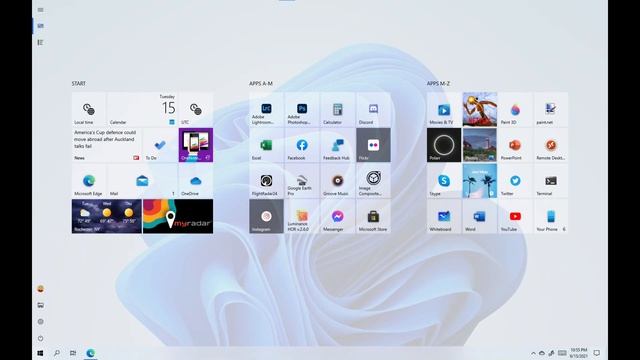Launch the Instagram tile

click(x=266, y=216)
